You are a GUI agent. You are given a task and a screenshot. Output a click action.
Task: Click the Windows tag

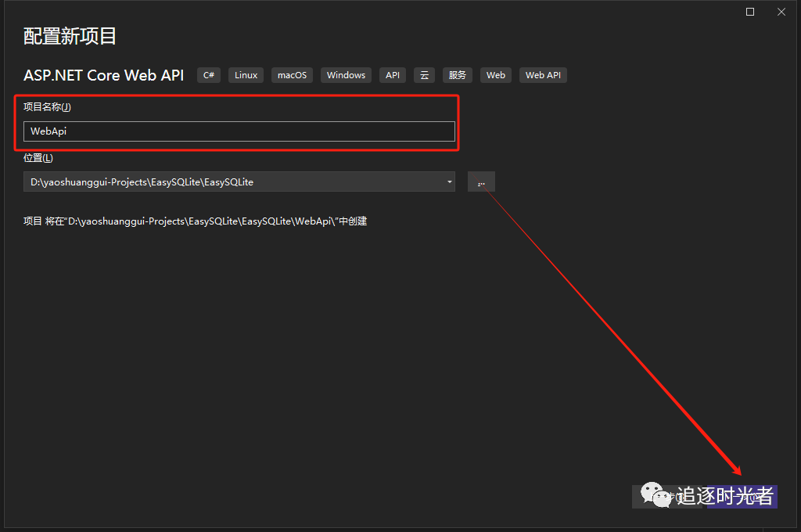tap(346, 75)
